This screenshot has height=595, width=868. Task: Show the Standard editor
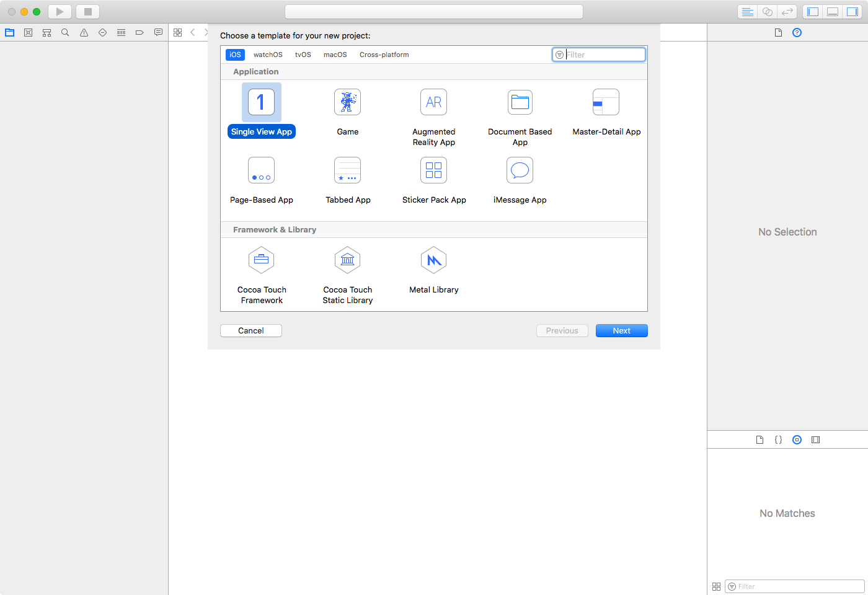(x=747, y=12)
